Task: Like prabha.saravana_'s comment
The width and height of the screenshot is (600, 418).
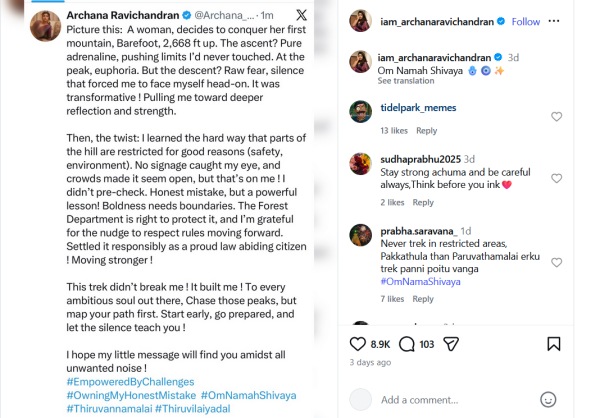Action: pos(557,240)
